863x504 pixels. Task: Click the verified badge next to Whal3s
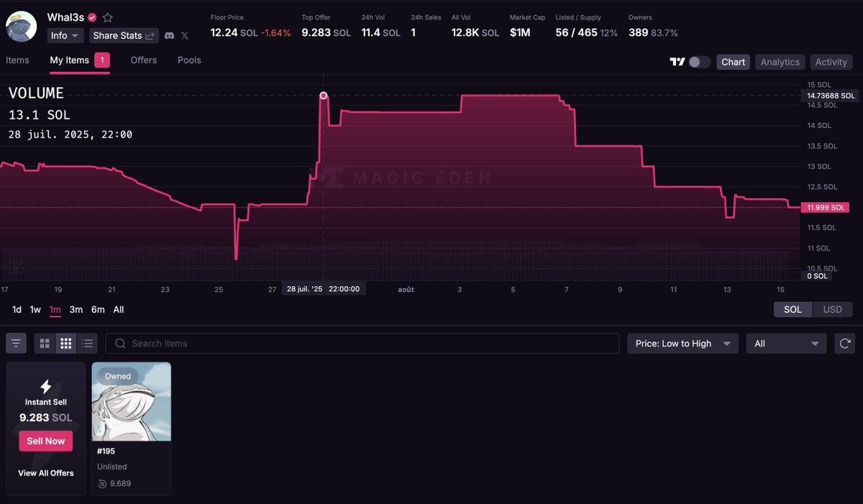click(x=92, y=17)
